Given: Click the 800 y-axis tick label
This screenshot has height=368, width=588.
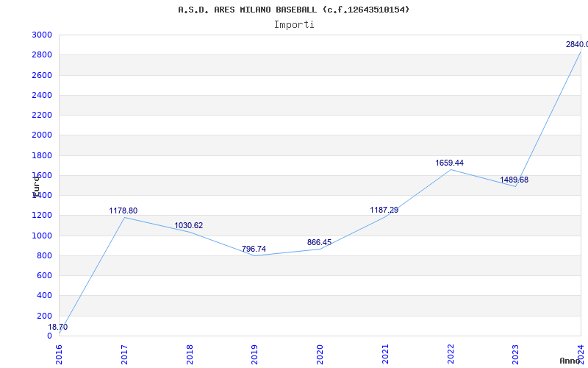Looking at the screenshot, I should click(45, 255).
